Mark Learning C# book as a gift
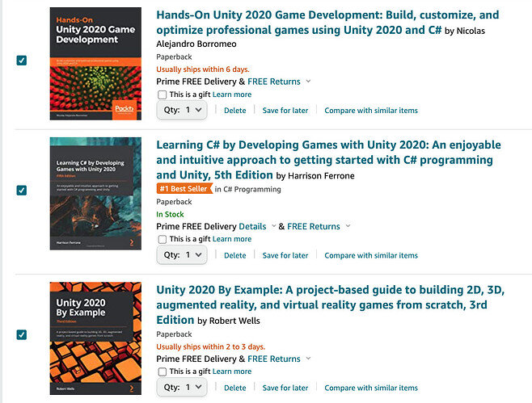532x403 pixels. point(163,239)
